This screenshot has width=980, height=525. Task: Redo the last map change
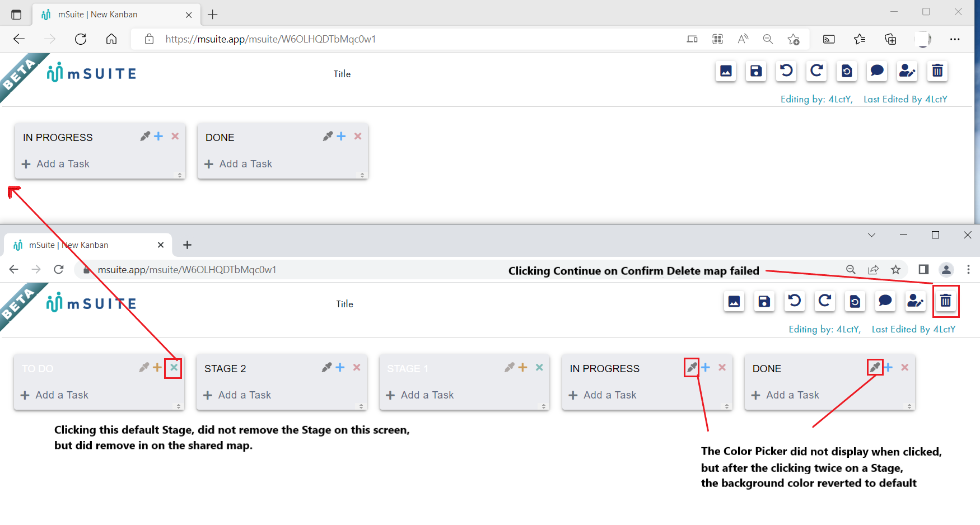(825, 301)
